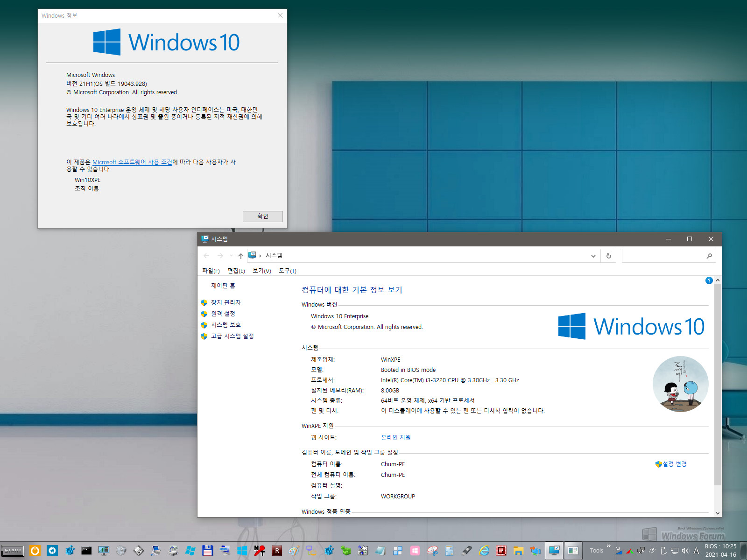Click the red square capture icon
Screen dimensions: 747x560
[x=501, y=551]
